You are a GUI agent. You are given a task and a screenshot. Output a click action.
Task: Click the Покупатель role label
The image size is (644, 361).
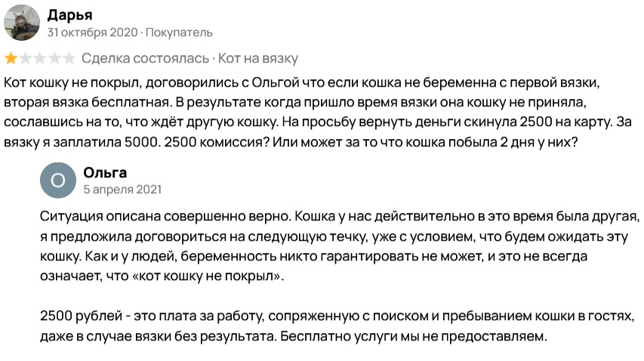pyautogui.click(x=179, y=32)
